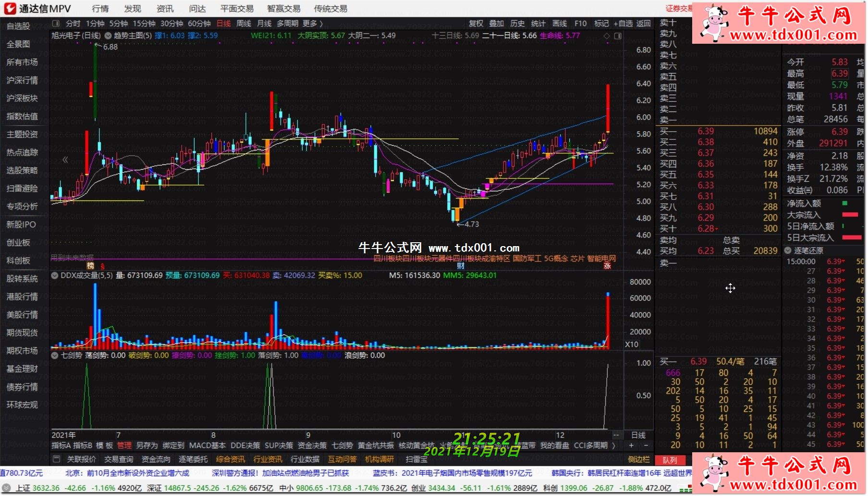Open 科创板 in left sidebar
The image size is (868, 496).
pos(18,260)
